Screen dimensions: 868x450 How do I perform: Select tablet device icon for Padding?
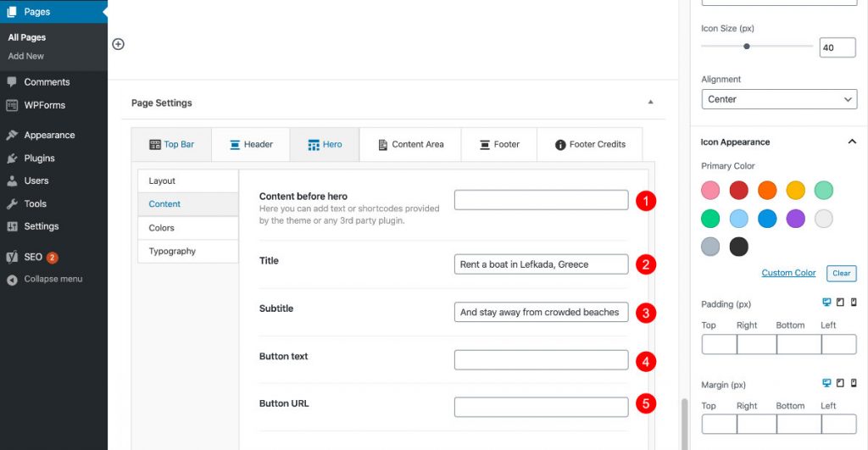840,303
